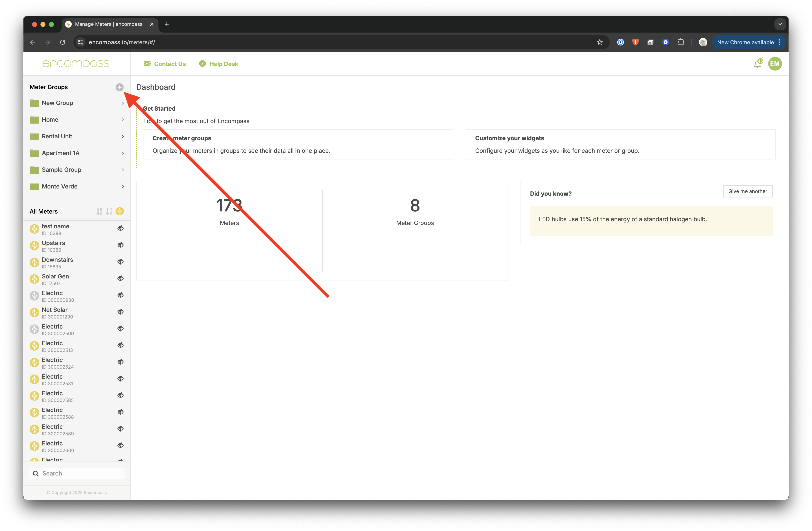Expand the Sample Group chevron
The image size is (812, 531).
coord(122,170)
